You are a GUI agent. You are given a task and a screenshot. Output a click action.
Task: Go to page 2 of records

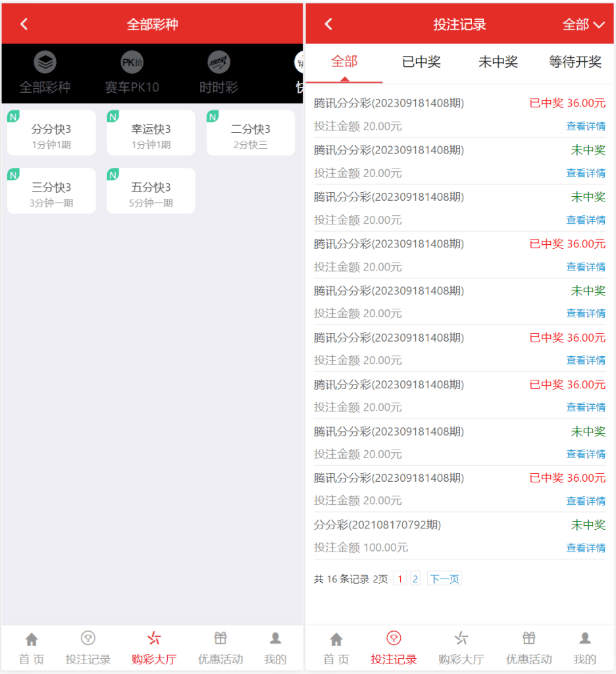click(x=415, y=579)
